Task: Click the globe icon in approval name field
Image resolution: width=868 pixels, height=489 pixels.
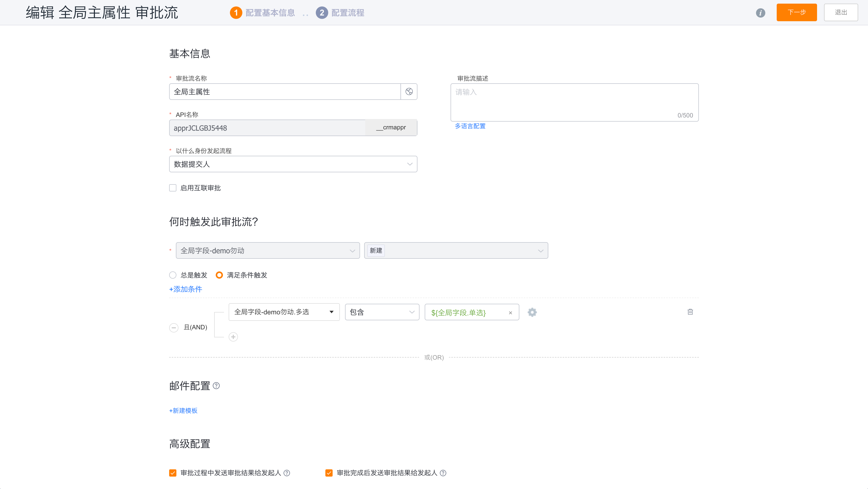Action: [409, 92]
